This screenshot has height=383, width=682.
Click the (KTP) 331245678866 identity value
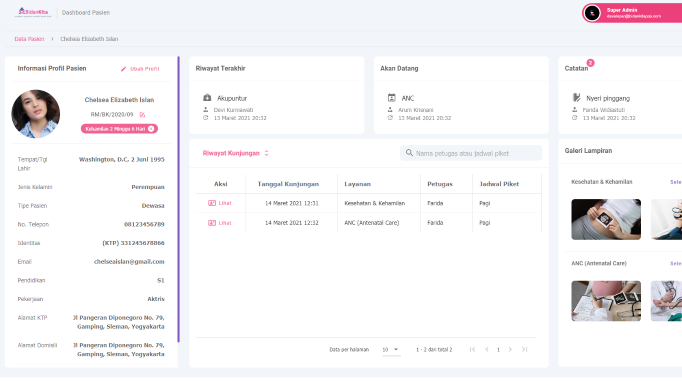pyautogui.click(x=134, y=243)
